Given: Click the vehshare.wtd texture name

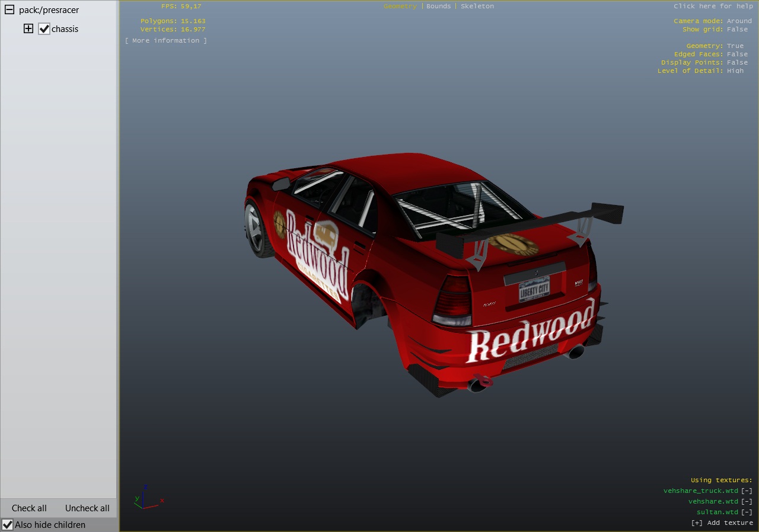Looking at the screenshot, I should [713, 501].
